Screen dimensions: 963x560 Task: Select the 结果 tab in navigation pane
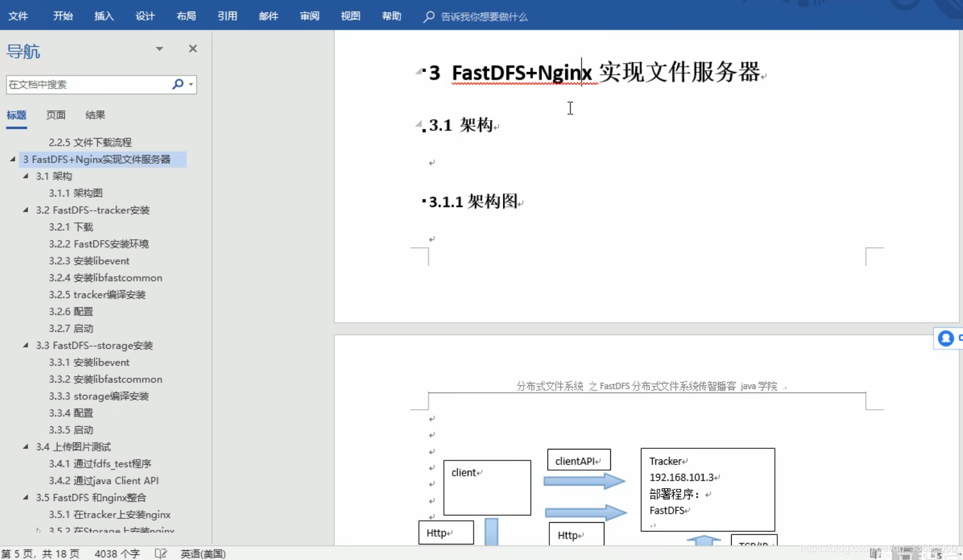coord(95,115)
